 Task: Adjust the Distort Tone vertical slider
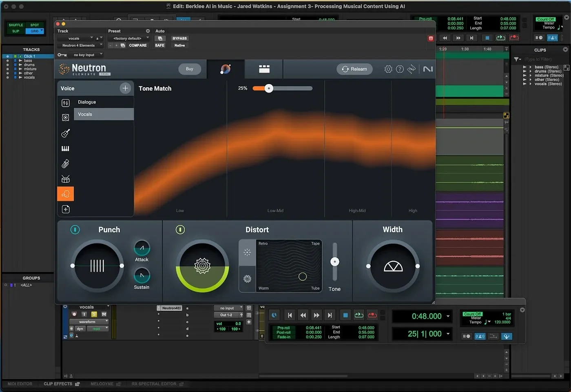click(335, 261)
